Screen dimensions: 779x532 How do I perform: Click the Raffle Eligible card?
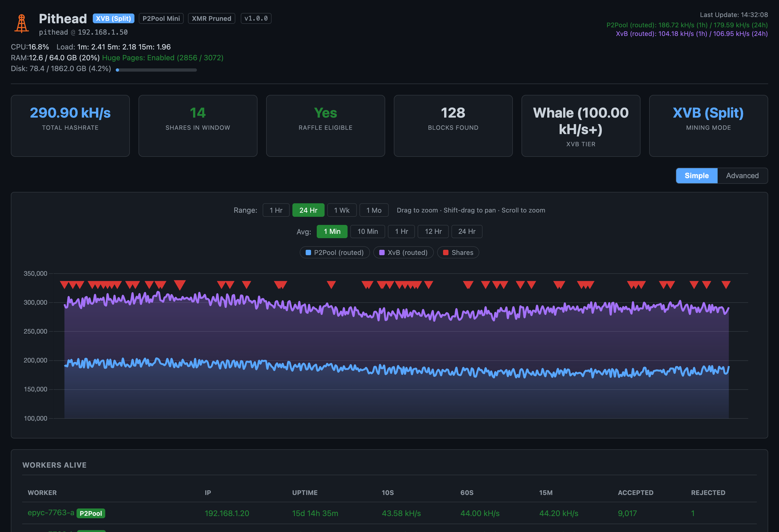click(326, 126)
